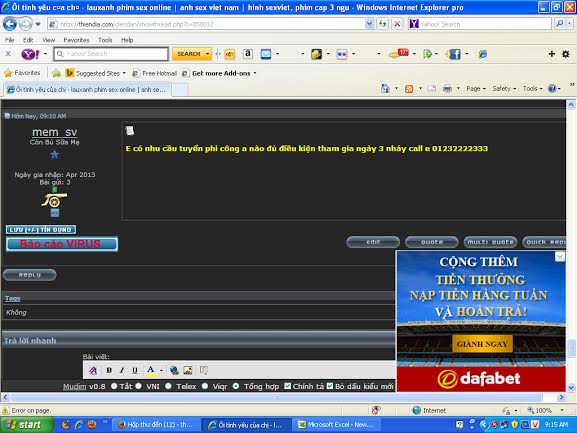Click the Underline formatting icon in editor
Screen dimensions: 577x433
pos(135,370)
